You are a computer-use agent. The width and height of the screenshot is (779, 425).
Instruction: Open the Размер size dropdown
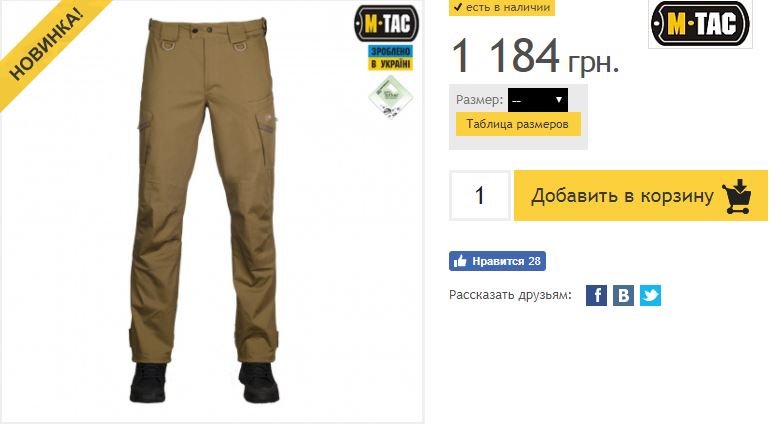click(x=538, y=100)
